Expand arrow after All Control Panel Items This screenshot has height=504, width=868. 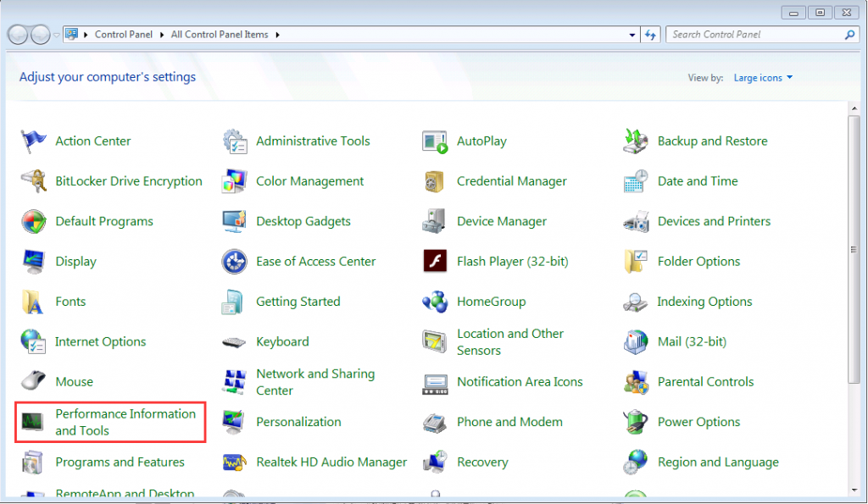coord(277,35)
